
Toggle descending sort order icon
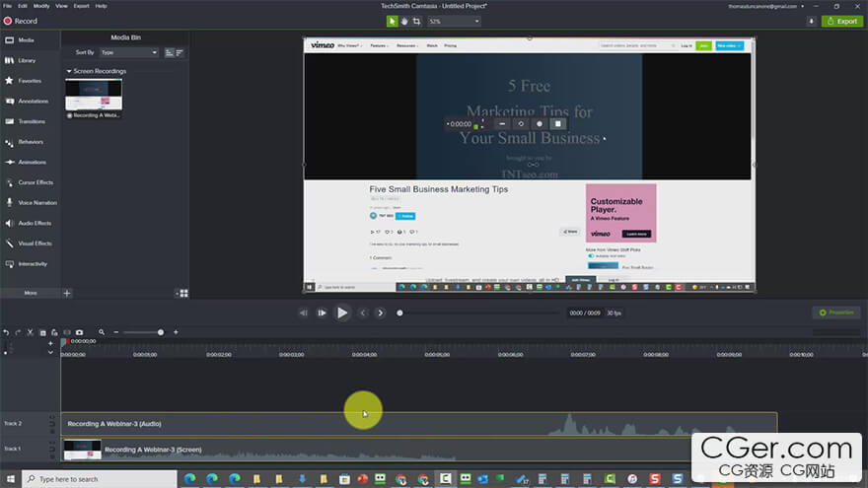tap(180, 52)
